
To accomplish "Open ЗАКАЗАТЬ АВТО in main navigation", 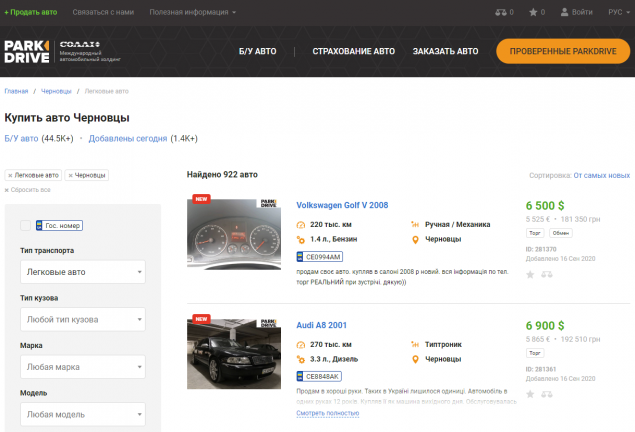I will (x=445, y=51).
